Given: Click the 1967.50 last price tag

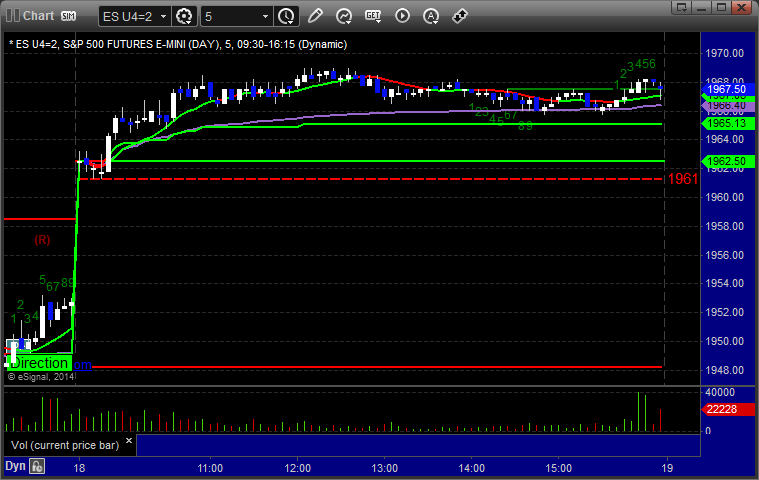Looking at the screenshot, I should pyautogui.click(x=727, y=89).
